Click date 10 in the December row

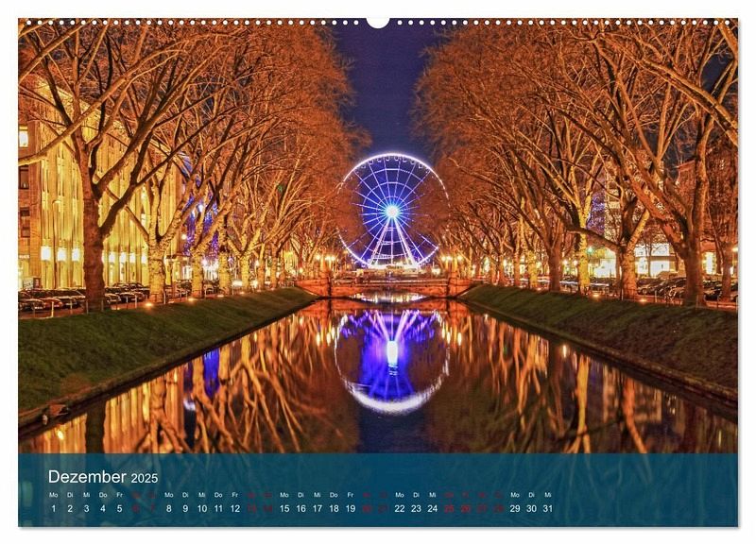(202, 508)
